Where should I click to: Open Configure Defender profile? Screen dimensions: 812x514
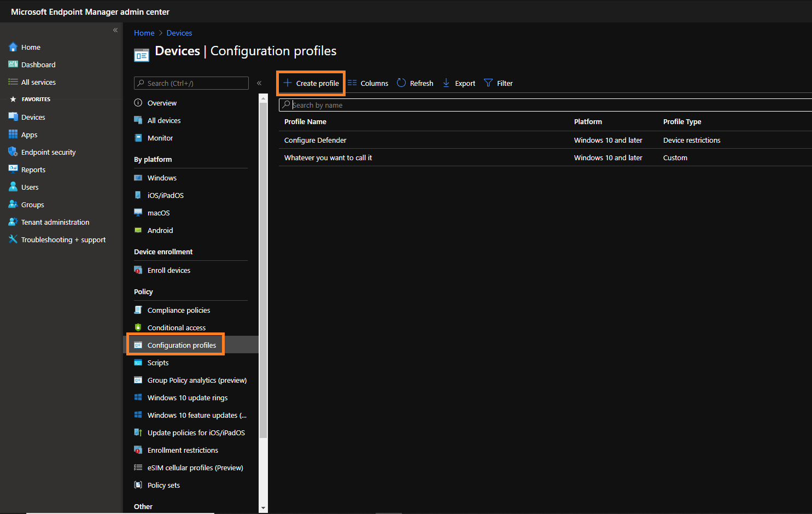tap(315, 140)
